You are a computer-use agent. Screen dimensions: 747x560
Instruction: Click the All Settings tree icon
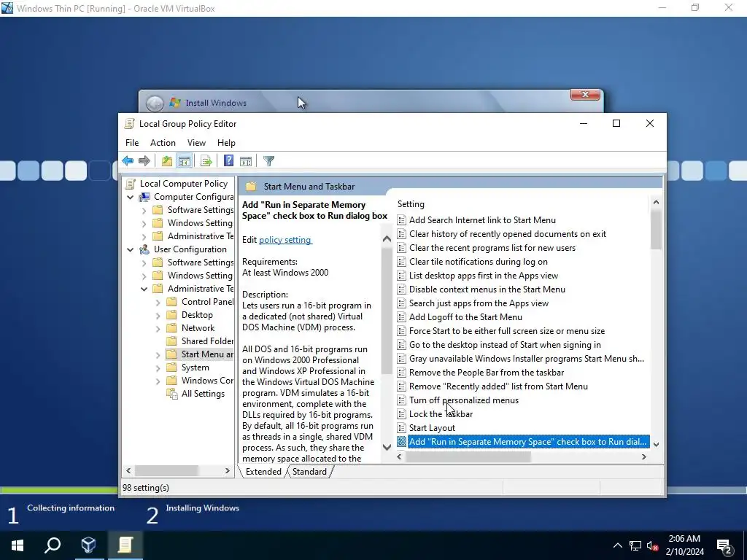pyautogui.click(x=171, y=394)
